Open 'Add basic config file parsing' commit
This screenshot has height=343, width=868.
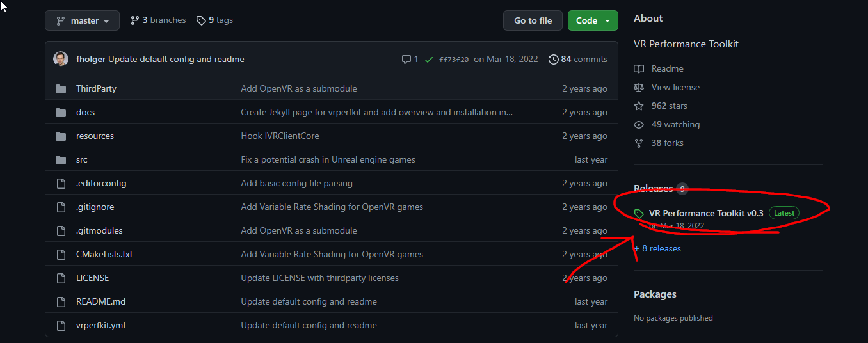pyautogui.click(x=296, y=183)
